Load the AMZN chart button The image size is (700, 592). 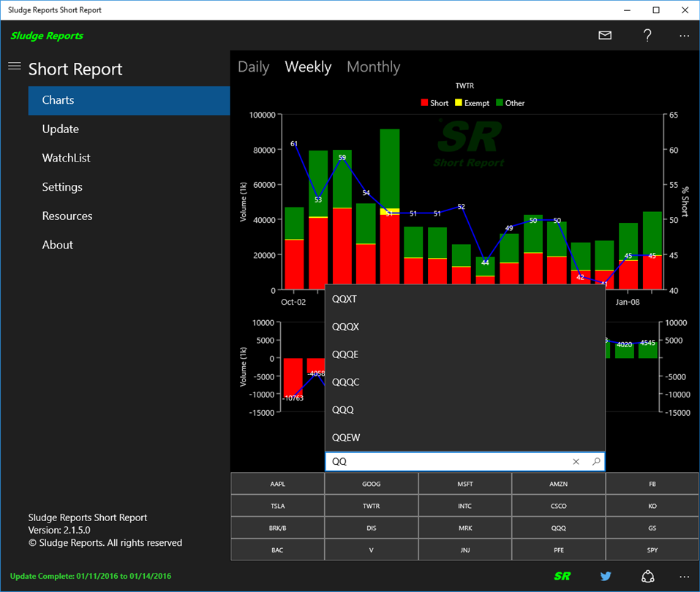coord(559,484)
